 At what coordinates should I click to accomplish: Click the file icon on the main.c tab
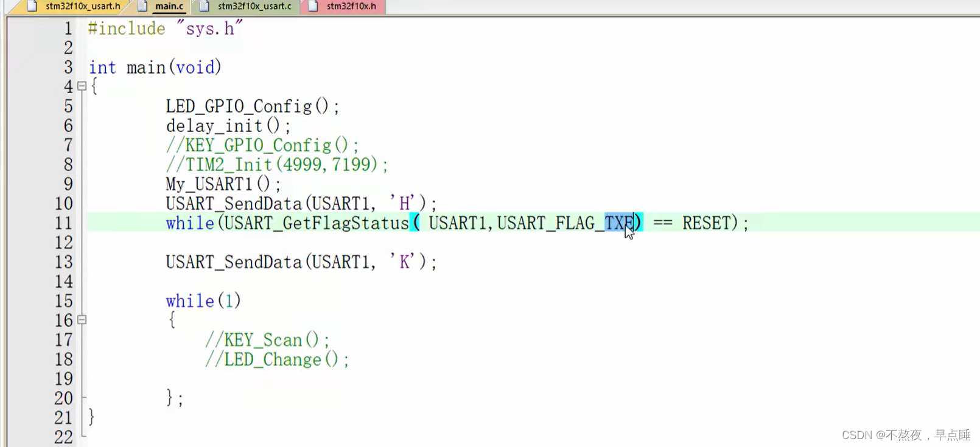tap(143, 6)
